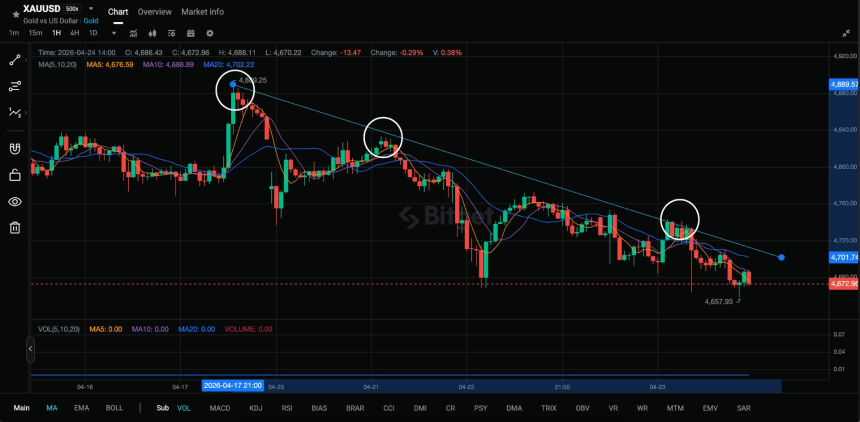This screenshot has height=422, width=860.
Task: Toggle the magnet snap mode
Action: (x=15, y=149)
